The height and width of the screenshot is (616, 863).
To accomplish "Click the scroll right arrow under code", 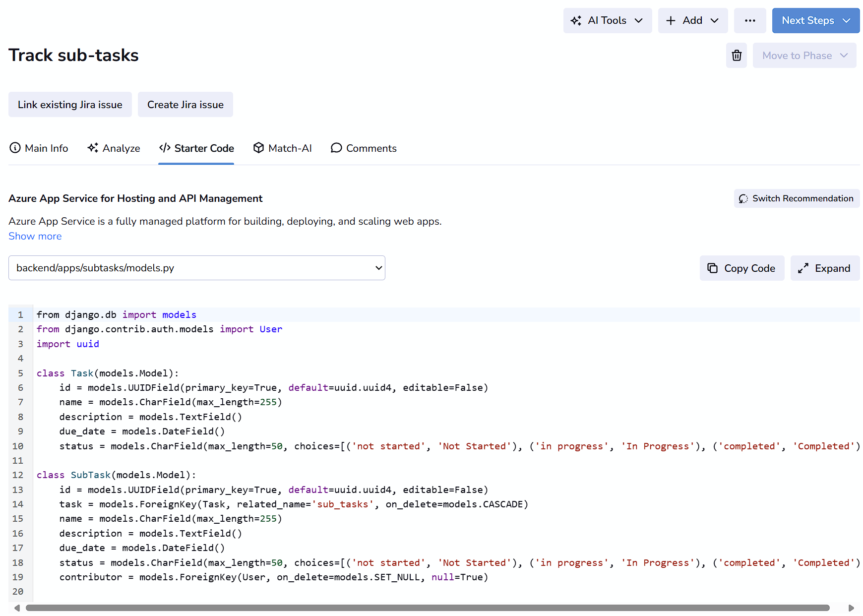I will (851, 608).
